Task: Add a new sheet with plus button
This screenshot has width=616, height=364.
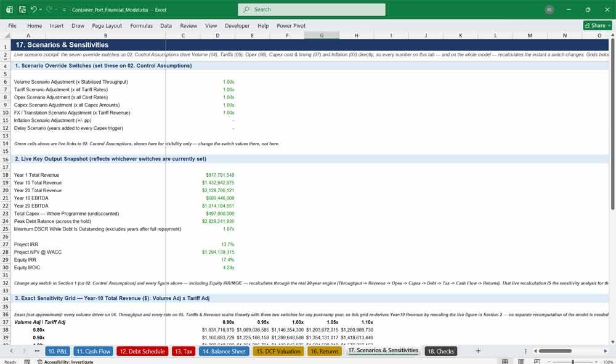Action: [x=478, y=351]
